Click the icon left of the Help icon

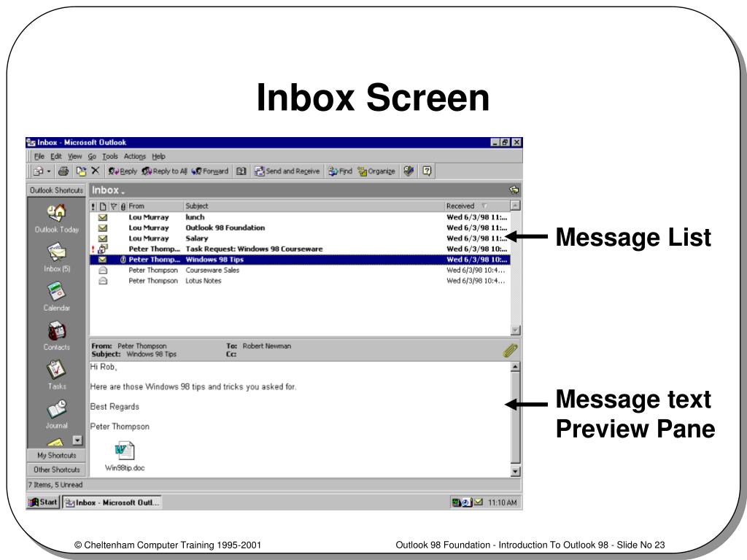click(x=409, y=171)
